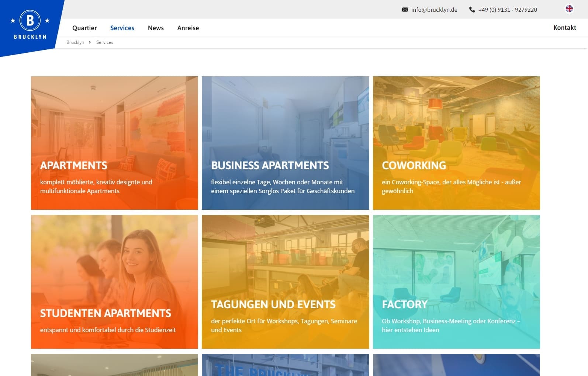Click the envelope icon beside info@brucklyn.de

click(405, 10)
